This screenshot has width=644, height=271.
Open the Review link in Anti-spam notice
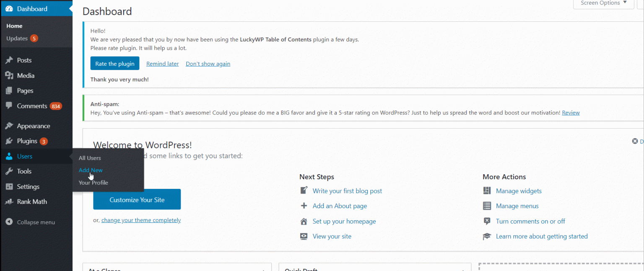tap(570, 112)
